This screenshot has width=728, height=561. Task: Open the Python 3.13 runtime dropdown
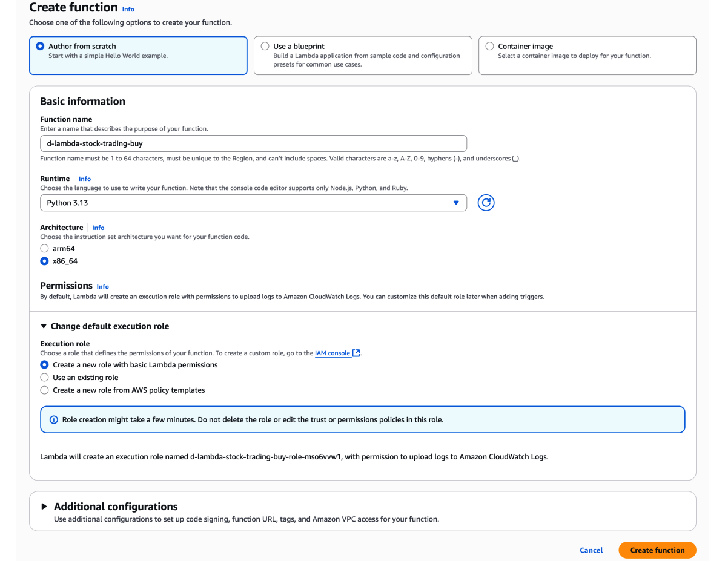[x=253, y=203]
